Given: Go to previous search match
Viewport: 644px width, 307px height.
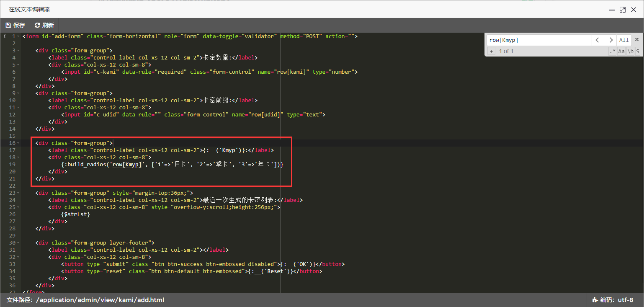Looking at the screenshot, I should click(598, 40).
